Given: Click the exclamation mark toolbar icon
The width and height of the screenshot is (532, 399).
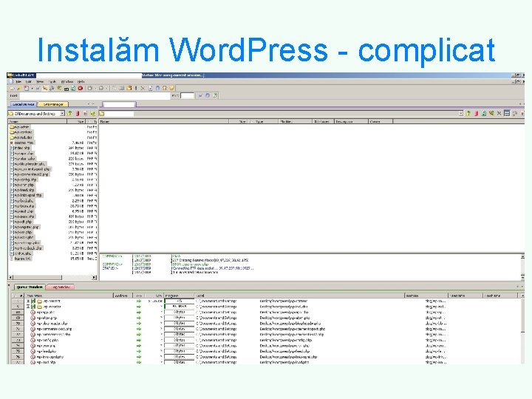Looking at the screenshot, I should 136,88.
